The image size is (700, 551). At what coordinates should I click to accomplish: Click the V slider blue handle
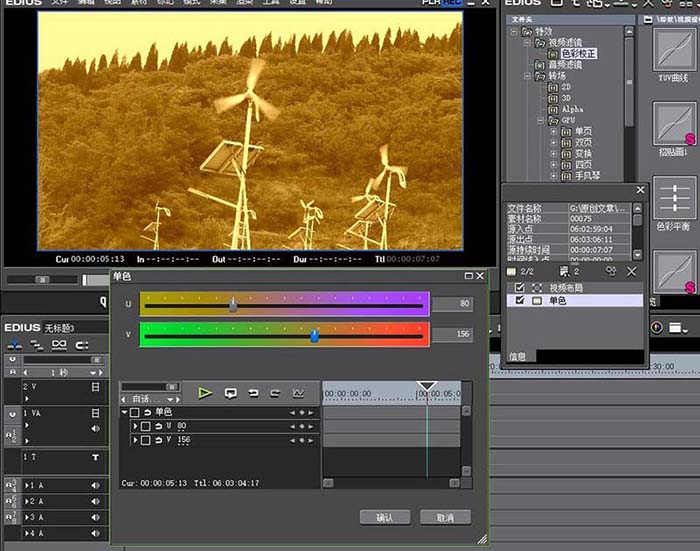315,336
